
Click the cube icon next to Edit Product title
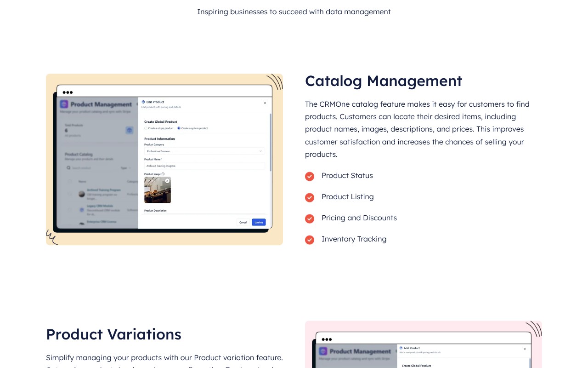[143, 102]
